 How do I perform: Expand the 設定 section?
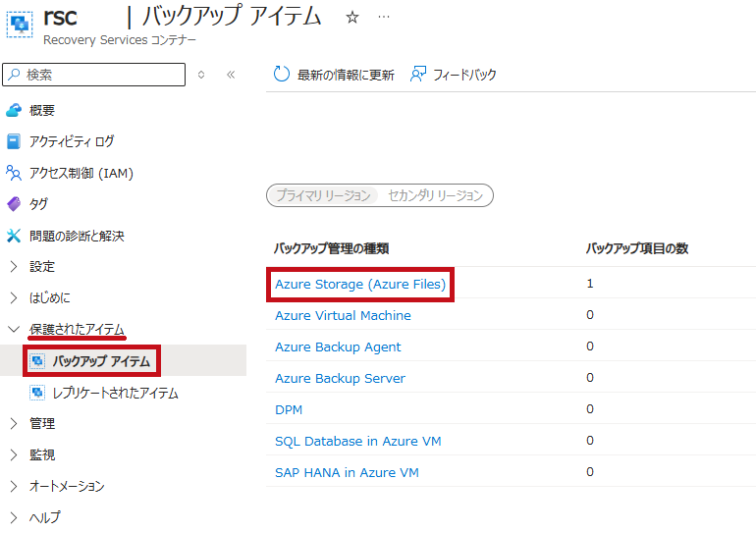(x=14, y=267)
